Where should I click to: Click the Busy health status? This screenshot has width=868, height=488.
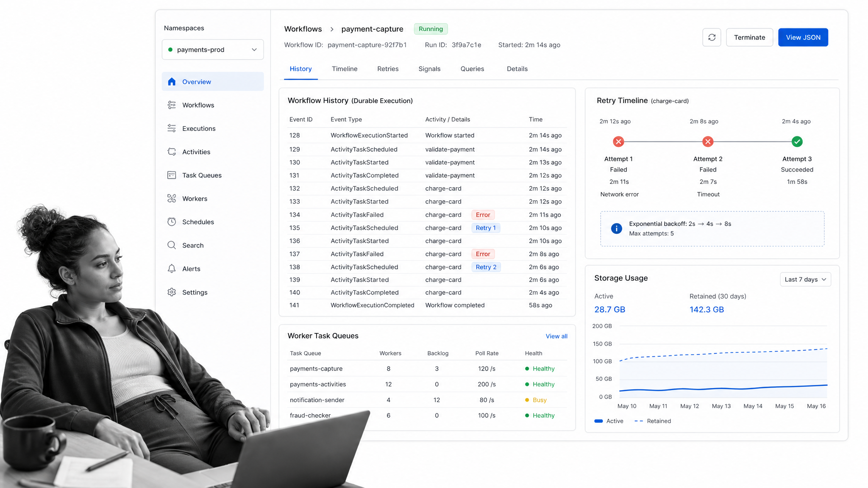point(536,400)
